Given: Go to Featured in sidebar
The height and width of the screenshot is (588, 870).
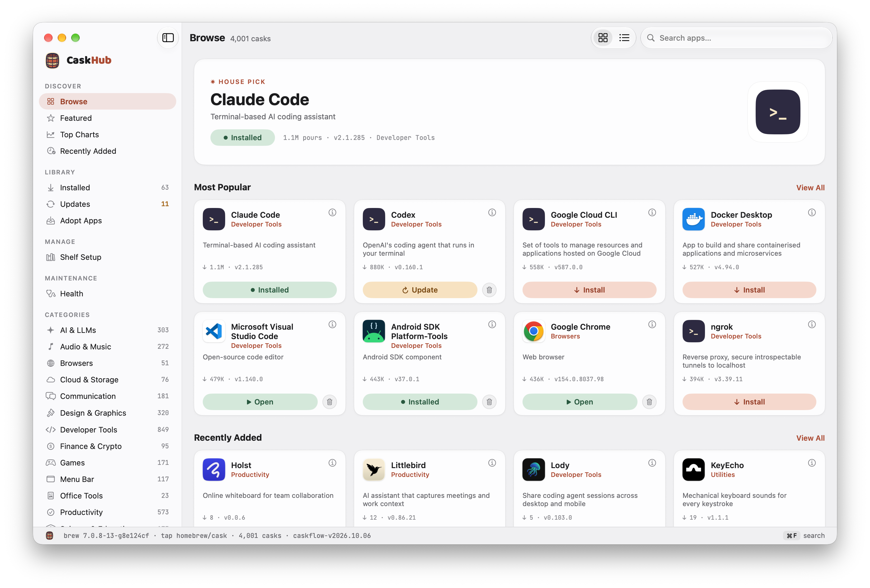Looking at the screenshot, I should [x=108, y=118].
